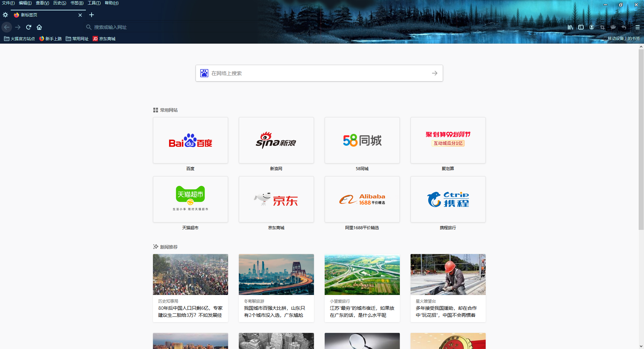Restore down the browser window

point(621,5)
